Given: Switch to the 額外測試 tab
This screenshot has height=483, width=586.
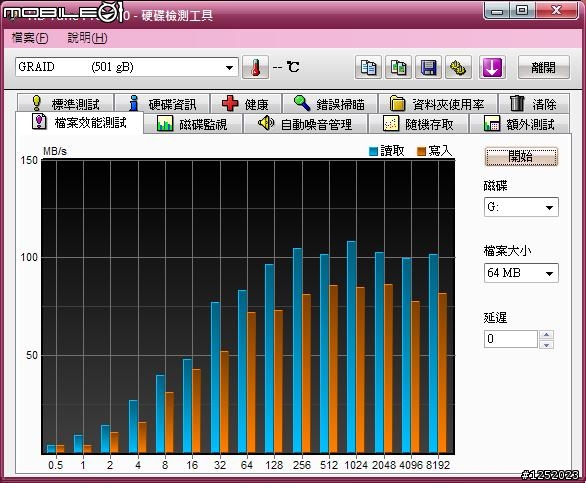Looking at the screenshot, I should 519,124.
